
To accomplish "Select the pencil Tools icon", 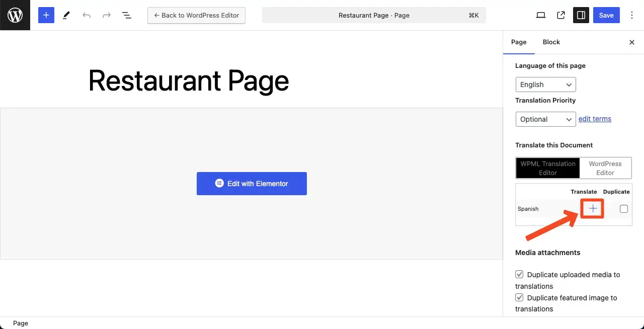I will (x=66, y=15).
